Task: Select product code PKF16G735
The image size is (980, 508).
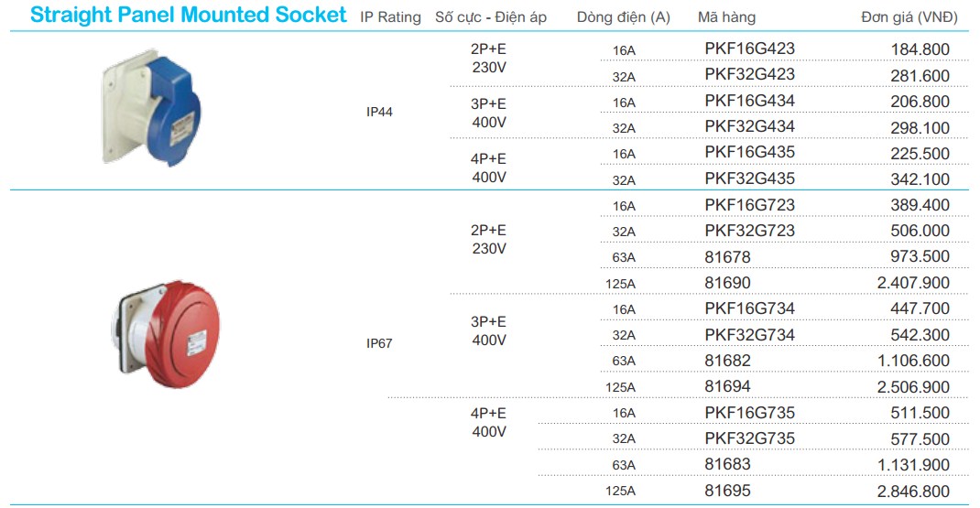Action: click(x=749, y=413)
